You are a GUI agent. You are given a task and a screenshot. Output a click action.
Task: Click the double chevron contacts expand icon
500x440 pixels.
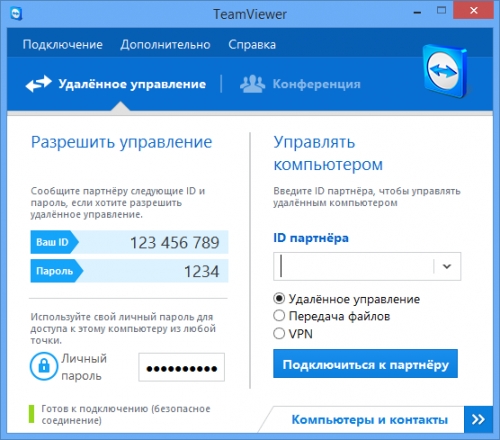(x=478, y=419)
